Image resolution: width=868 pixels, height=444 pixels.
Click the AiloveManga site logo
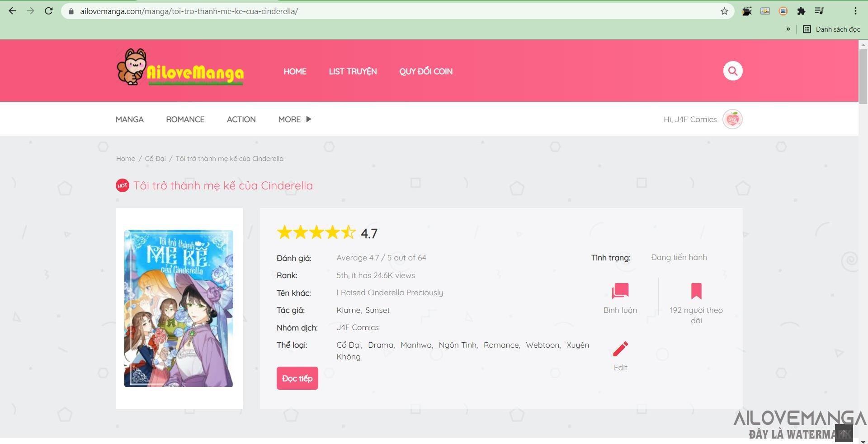(x=180, y=69)
